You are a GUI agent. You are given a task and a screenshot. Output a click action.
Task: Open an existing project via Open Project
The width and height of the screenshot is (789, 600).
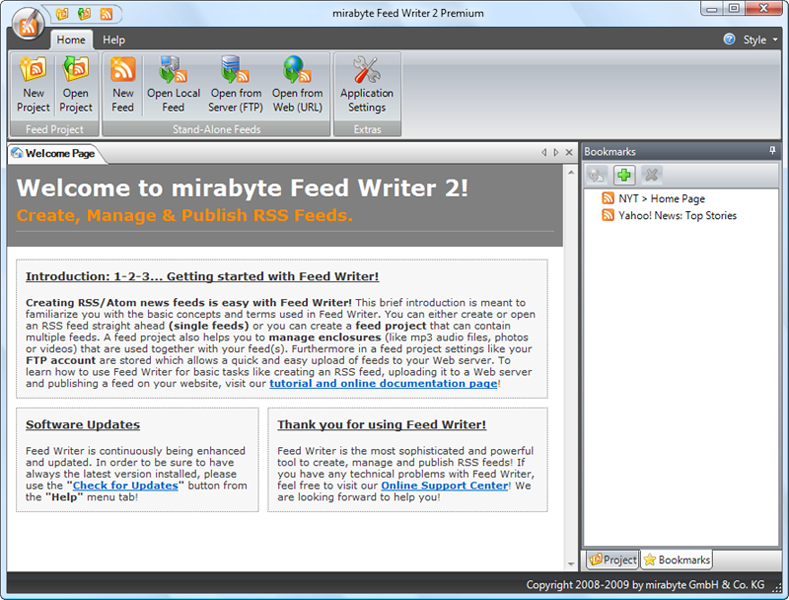(x=75, y=85)
